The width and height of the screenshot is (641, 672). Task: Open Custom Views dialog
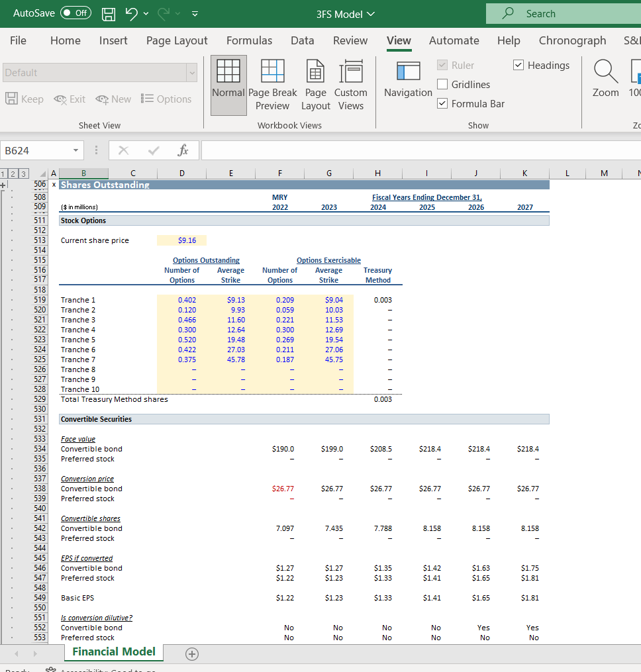click(350, 85)
